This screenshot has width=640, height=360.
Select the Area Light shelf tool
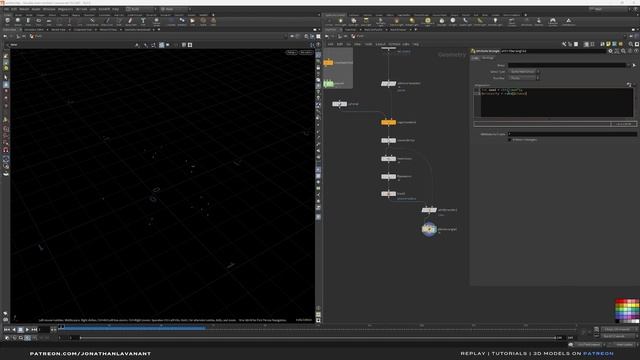(x=366, y=21)
